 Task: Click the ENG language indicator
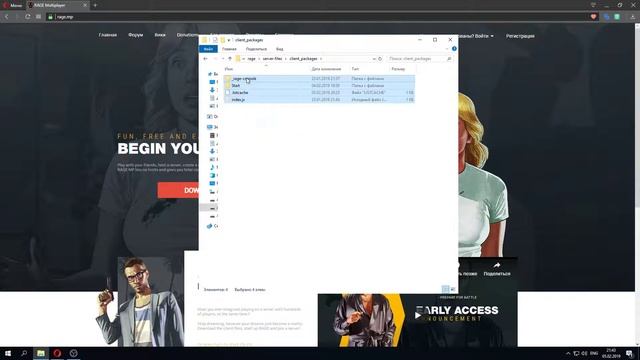point(594,353)
